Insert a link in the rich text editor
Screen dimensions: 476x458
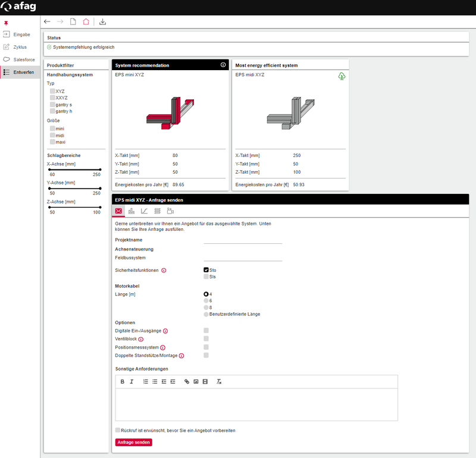186,381
